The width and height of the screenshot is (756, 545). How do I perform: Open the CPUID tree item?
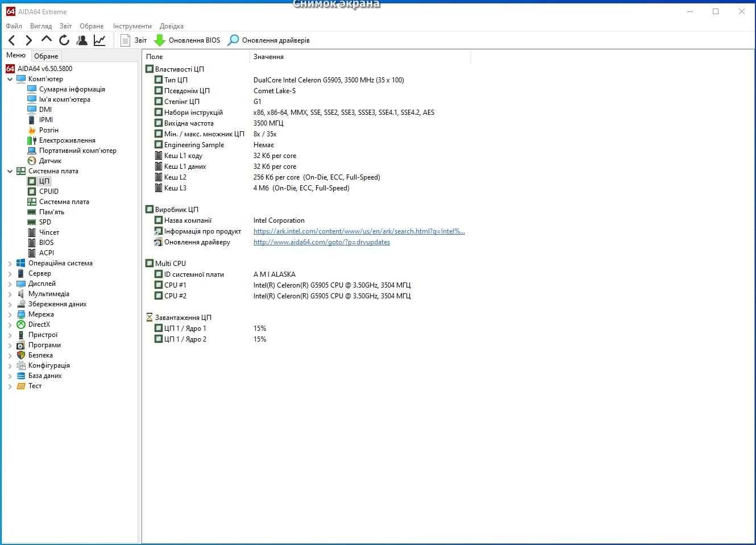49,192
